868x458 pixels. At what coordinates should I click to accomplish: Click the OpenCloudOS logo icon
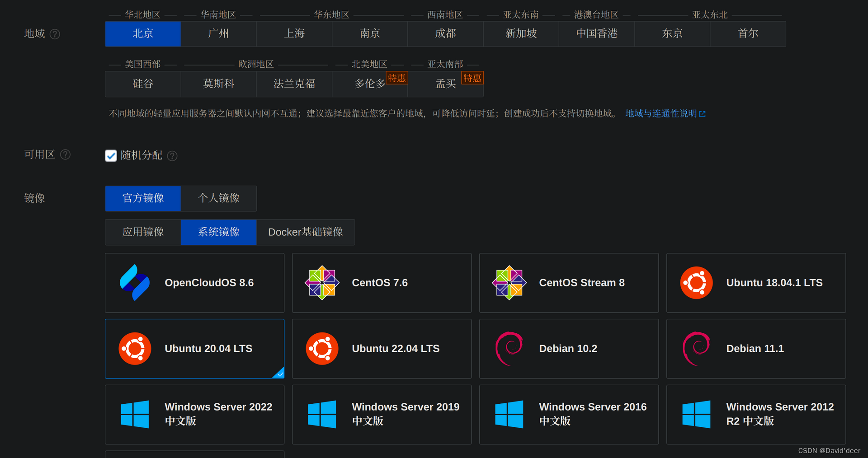(x=135, y=283)
